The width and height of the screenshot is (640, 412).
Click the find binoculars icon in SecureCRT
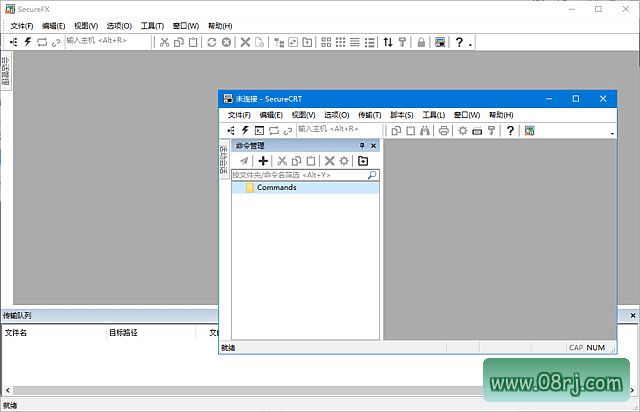point(425,130)
